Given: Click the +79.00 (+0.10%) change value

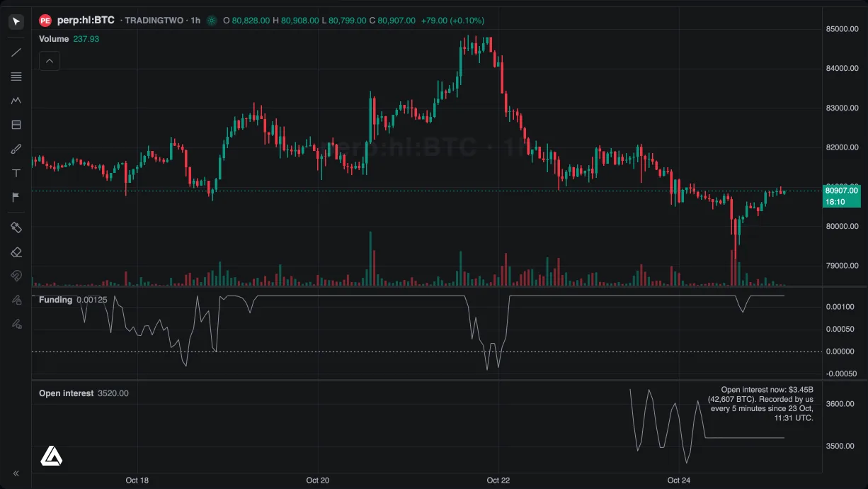Looking at the screenshot, I should (452, 21).
